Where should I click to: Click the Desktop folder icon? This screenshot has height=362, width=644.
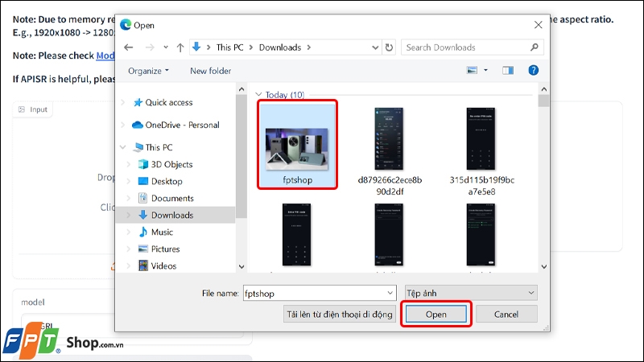pyautogui.click(x=143, y=181)
